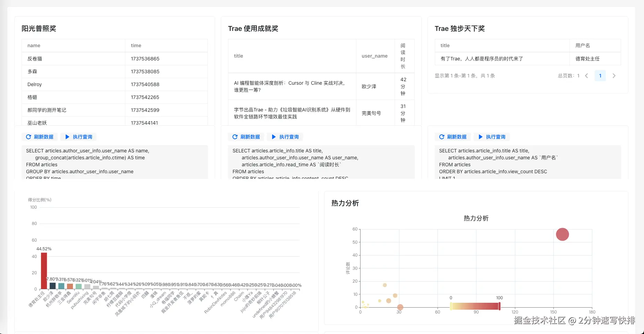This screenshot has height=334, width=644.
Task: Select the 反卷猫 name cell
Action: point(74,59)
